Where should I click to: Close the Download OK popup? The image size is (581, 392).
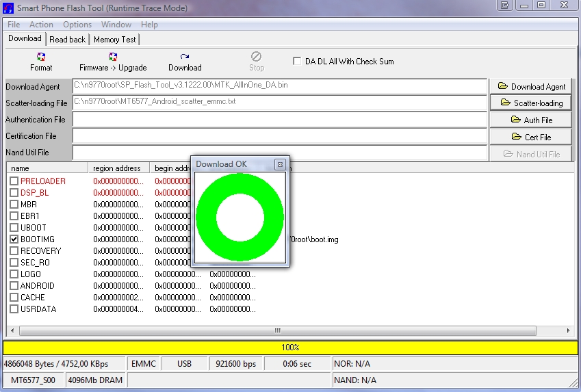click(x=280, y=164)
